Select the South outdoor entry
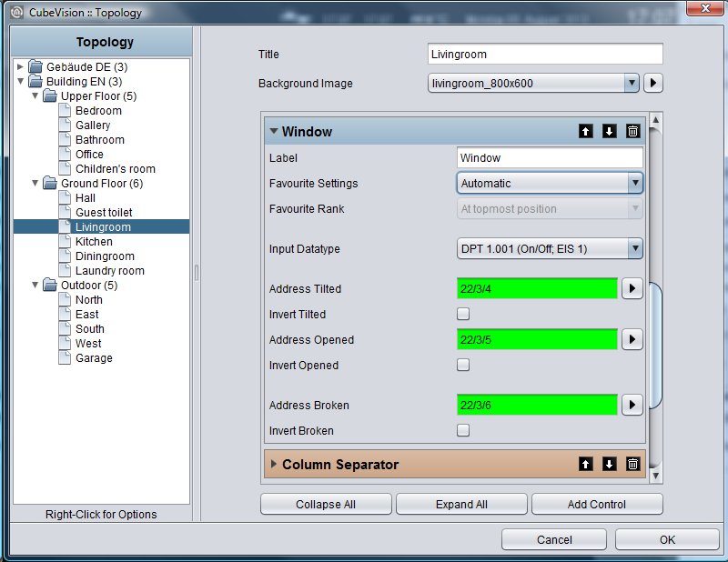The width and height of the screenshot is (728, 562). pyautogui.click(x=90, y=328)
